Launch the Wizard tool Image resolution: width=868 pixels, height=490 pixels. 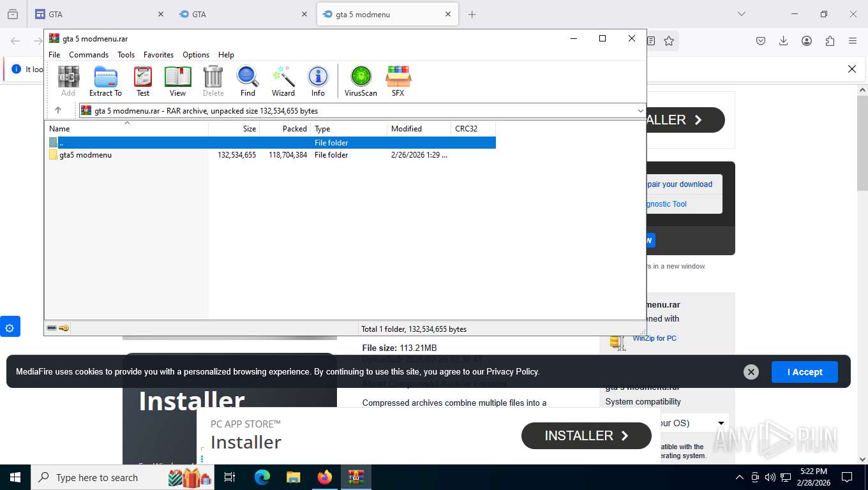tap(283, 81)
